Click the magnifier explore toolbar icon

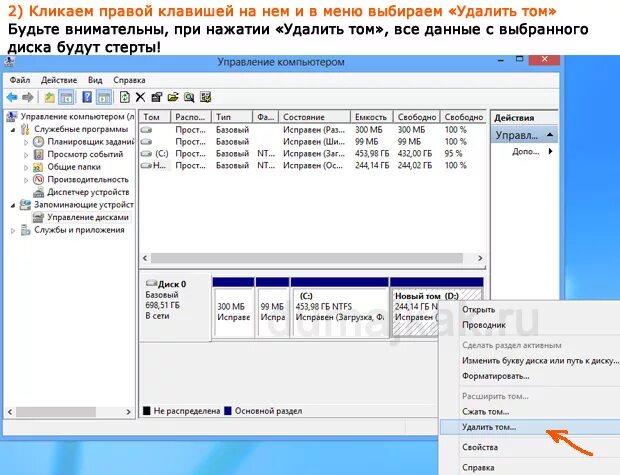click(189, 97)
